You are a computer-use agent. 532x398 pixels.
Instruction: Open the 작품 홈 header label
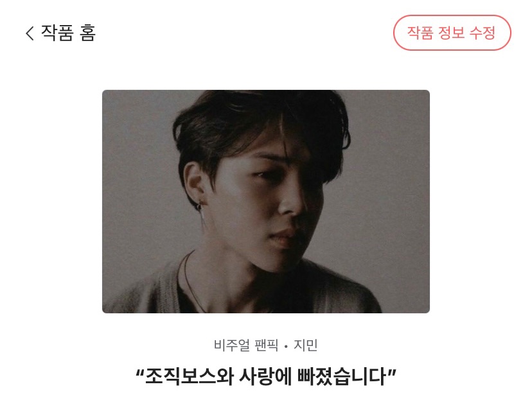click(68, 33)
